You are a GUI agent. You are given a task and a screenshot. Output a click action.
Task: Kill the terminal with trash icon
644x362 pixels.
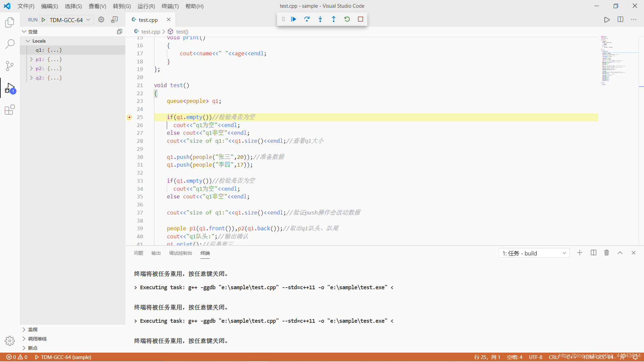[606, 253]
